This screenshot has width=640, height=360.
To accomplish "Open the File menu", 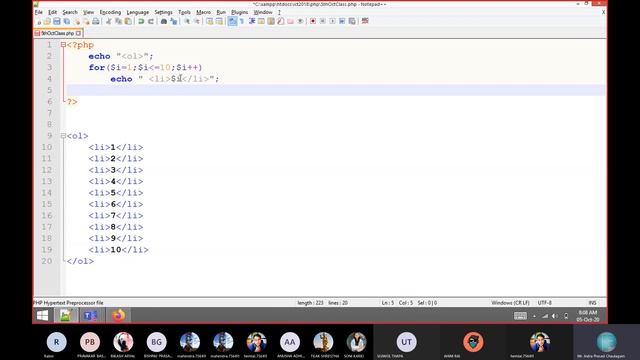I will [39, 12].
